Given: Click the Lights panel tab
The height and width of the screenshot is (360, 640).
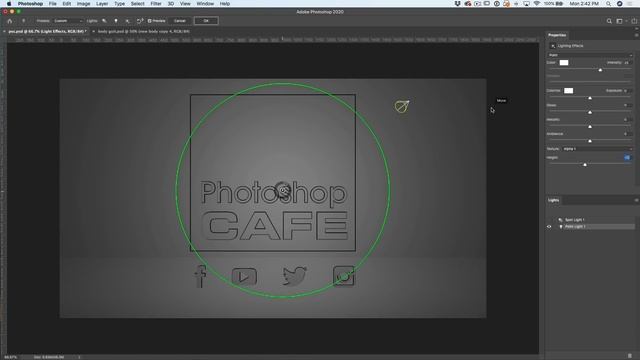Looking at the screenshot, I should click(553, 200).
